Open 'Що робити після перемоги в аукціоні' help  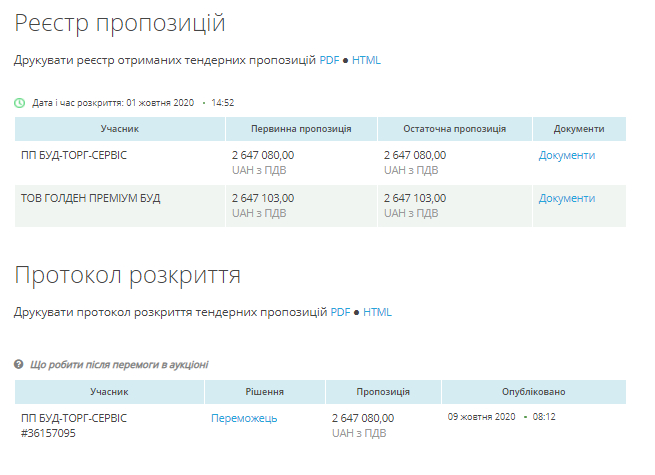click(x=120, y=365)
